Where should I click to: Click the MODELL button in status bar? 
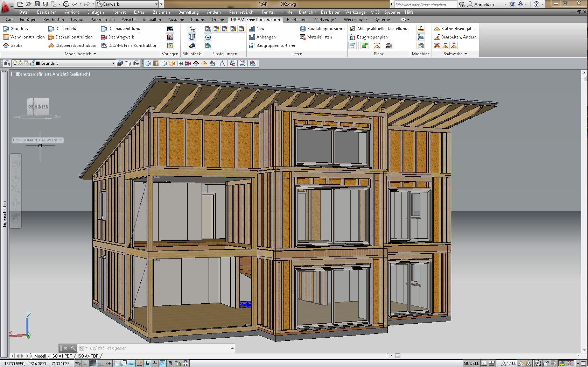(471, 364)
